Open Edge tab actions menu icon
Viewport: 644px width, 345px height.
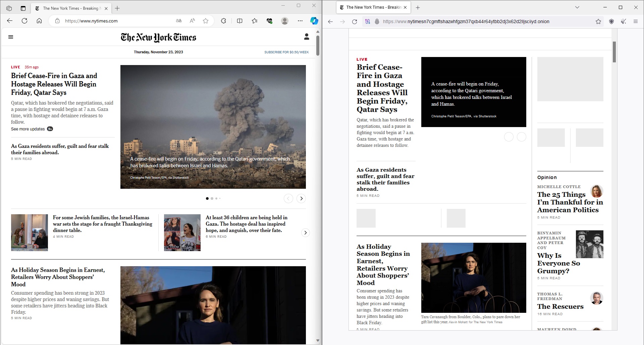pos(23,8)
